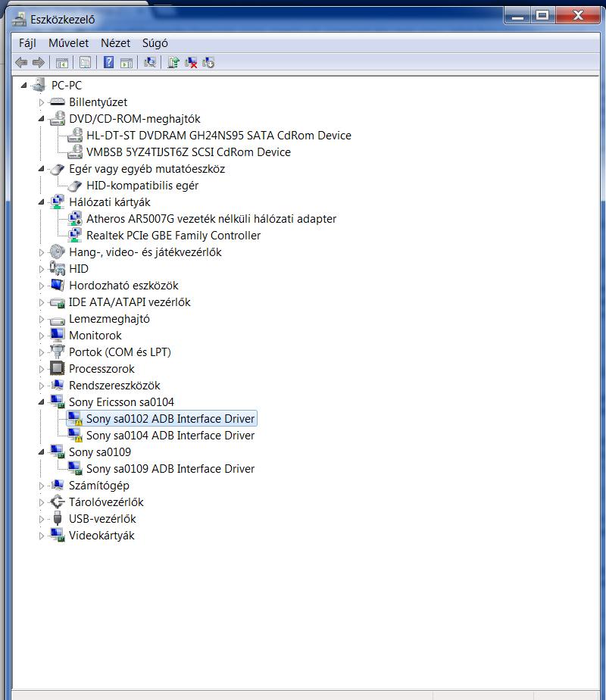
Task: Expand the Billentyűzet category
Action: [42, 103]
